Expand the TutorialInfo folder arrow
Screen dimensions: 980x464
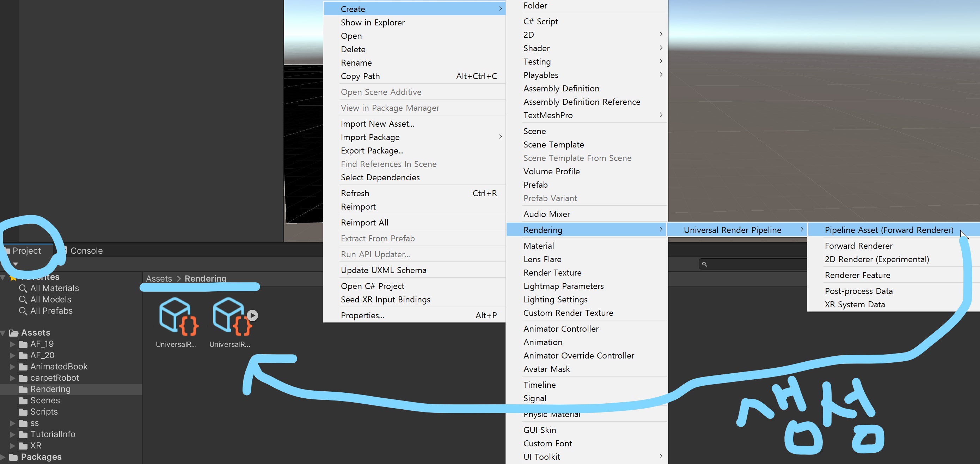pyautogui.click(x=12, y=434)
